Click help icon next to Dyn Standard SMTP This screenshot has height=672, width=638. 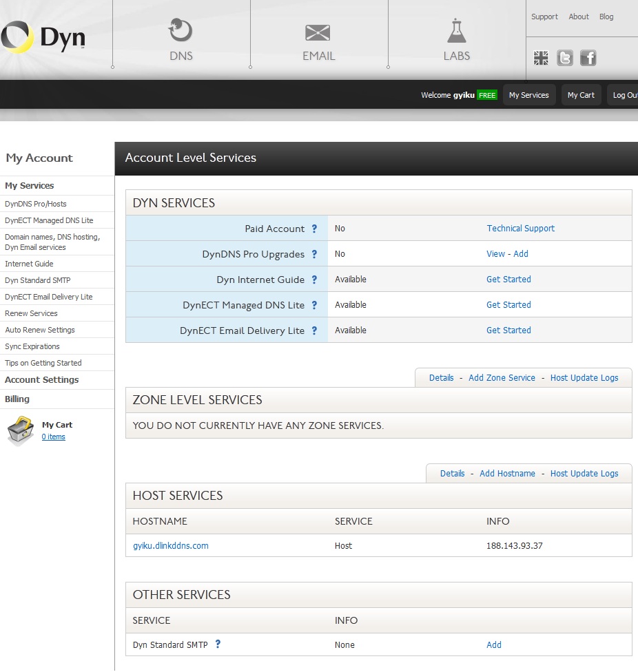218,644
